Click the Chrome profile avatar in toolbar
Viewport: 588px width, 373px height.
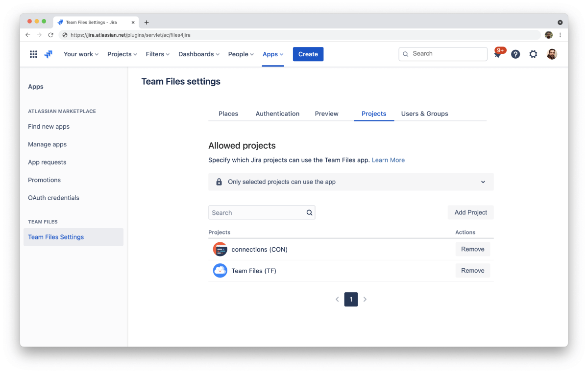coord(549,35)
